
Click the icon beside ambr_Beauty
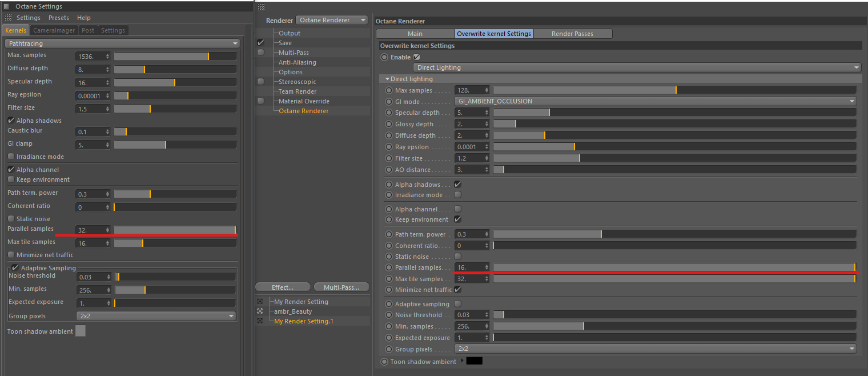coord(260,311)
